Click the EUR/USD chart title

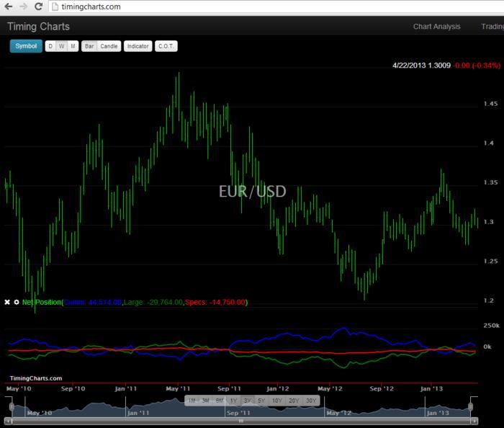(252, 192)
